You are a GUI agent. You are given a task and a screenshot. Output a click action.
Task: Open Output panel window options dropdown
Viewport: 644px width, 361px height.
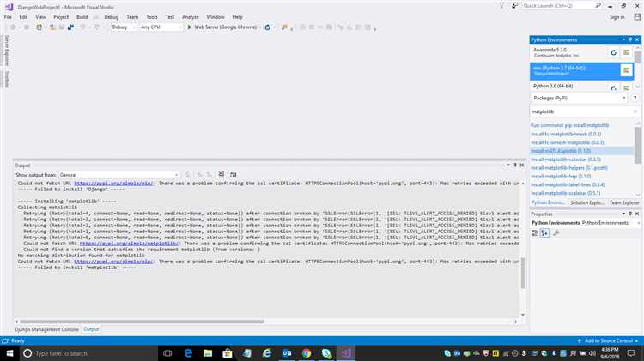pos(508,165)
